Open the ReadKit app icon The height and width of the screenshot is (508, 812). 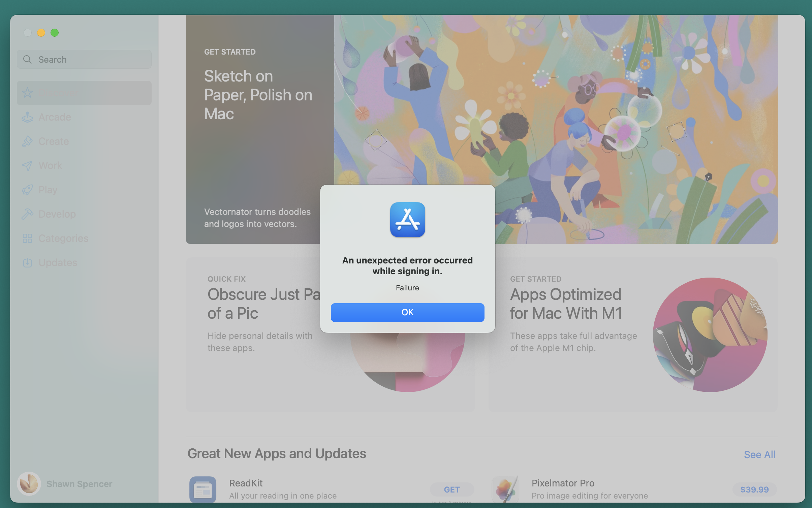202,489
